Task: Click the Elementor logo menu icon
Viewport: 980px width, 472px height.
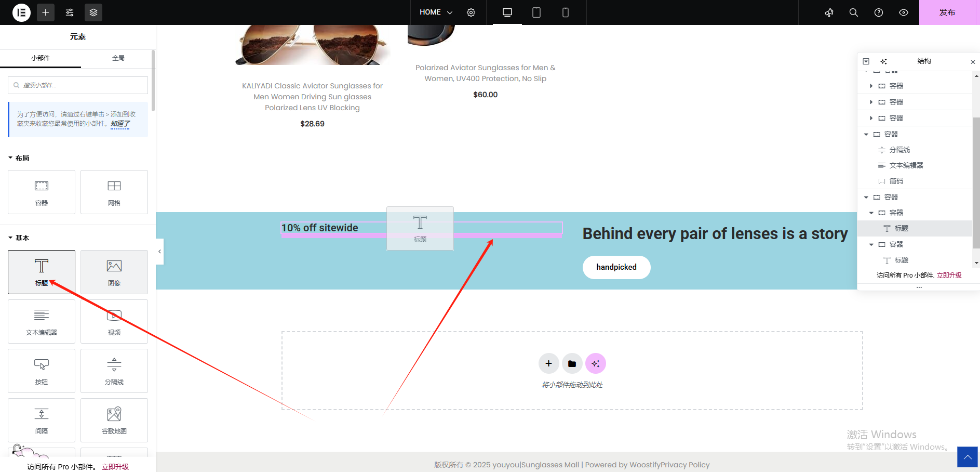Action: (x=21, y=12)
